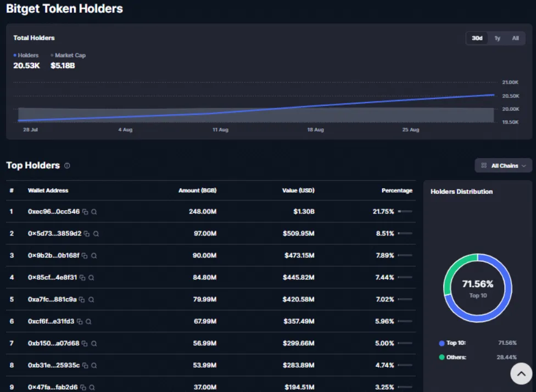Viewport: 536px width, 392px height.
Task: Click the 248.00M amount cell
Action: tap(203, 211)
